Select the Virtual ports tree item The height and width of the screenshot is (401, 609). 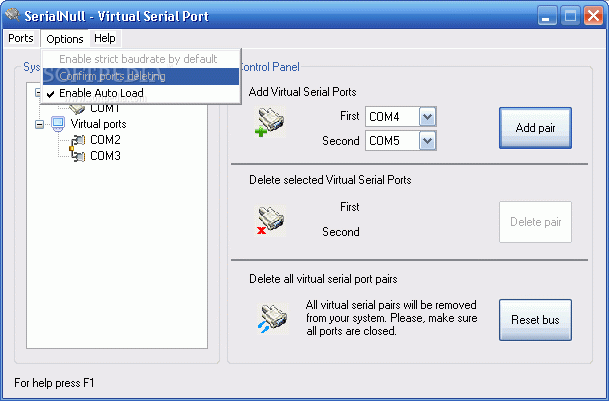(98, 124)
